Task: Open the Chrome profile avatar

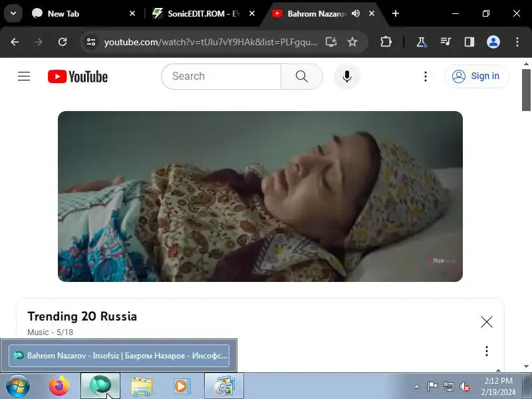Action: tap(493, 42)
